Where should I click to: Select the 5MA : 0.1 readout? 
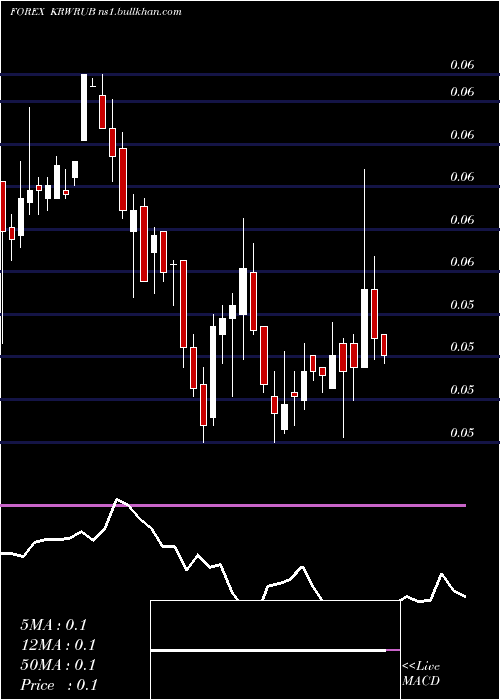click(x=53, y=625)
